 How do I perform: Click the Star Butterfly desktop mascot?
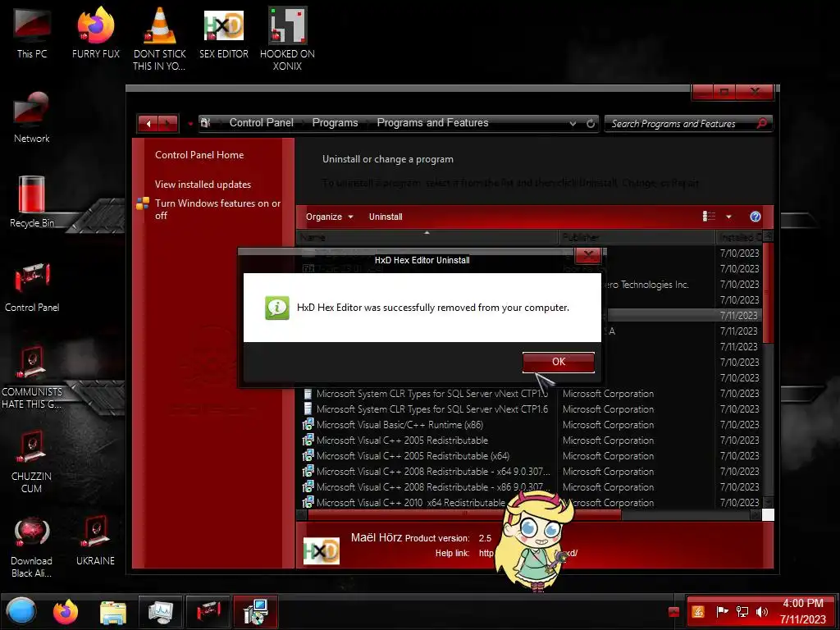[x=535, y=541]
